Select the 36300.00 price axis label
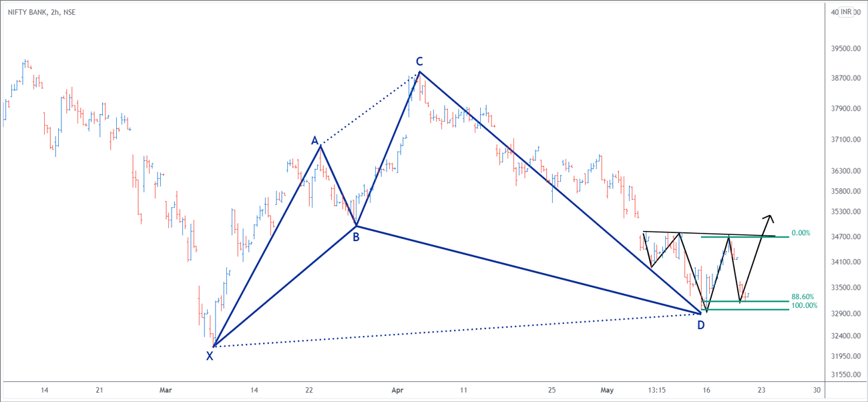 click(845, 171)
